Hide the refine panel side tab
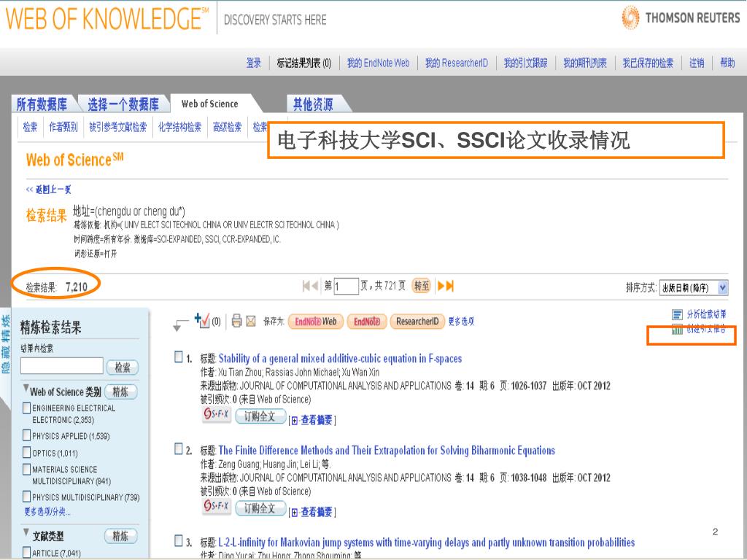The height and width of the screenshot is (560, 747). pos(5,344)
